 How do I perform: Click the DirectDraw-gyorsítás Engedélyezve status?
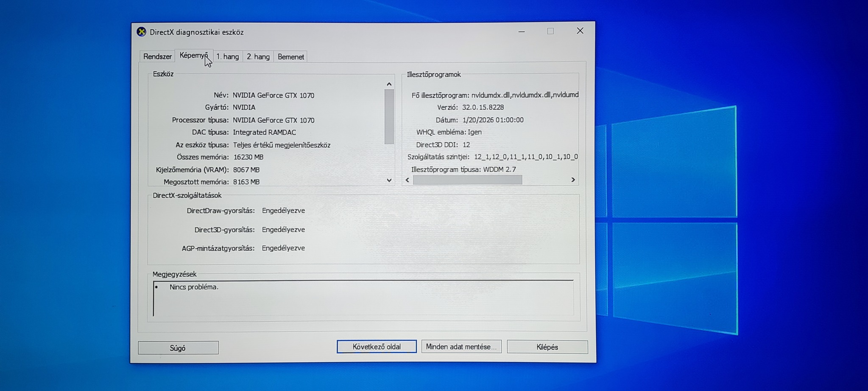tap(283, 211)
